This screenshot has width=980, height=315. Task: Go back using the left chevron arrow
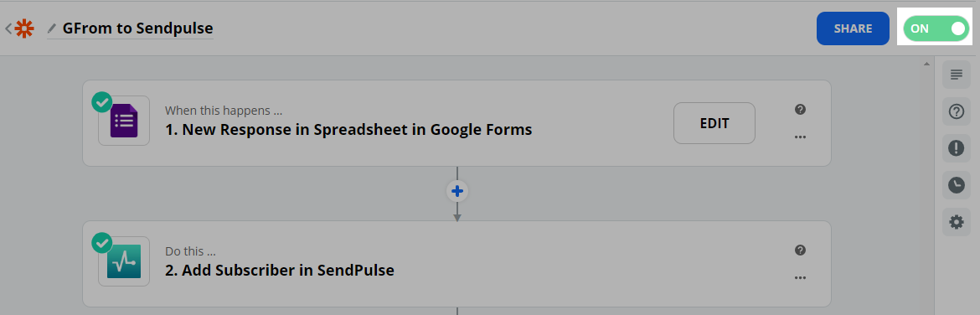pos(8,28)
